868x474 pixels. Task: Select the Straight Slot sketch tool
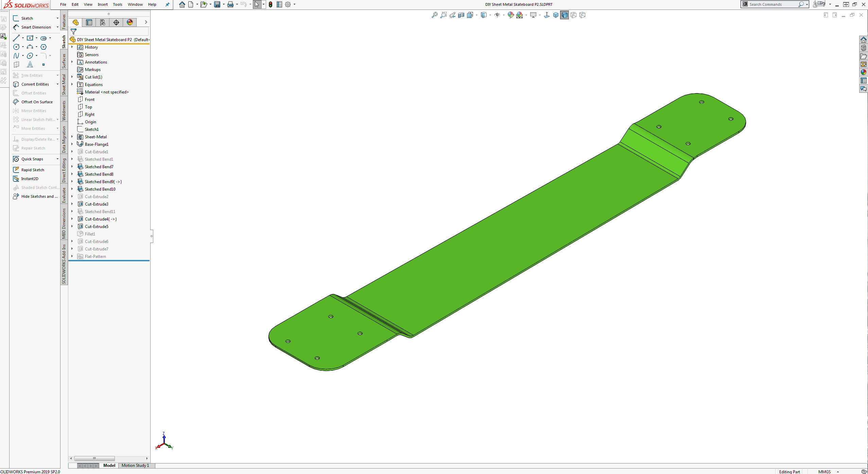point(44,38)
